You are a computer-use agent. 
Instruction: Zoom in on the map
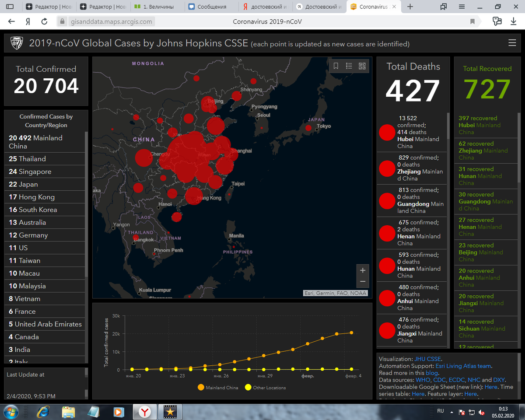point(363,270)
